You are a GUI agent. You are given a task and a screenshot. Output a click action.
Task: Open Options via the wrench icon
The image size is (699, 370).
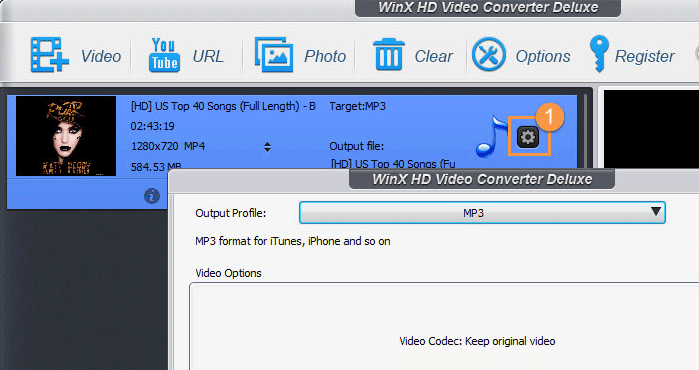489,54
